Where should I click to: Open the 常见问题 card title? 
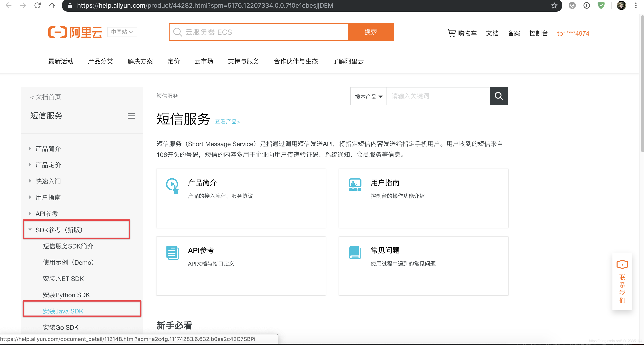tap(385, 250)
